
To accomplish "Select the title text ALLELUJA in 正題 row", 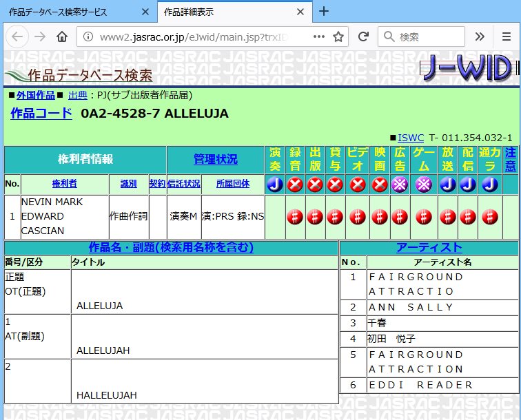I will [99, 306].
